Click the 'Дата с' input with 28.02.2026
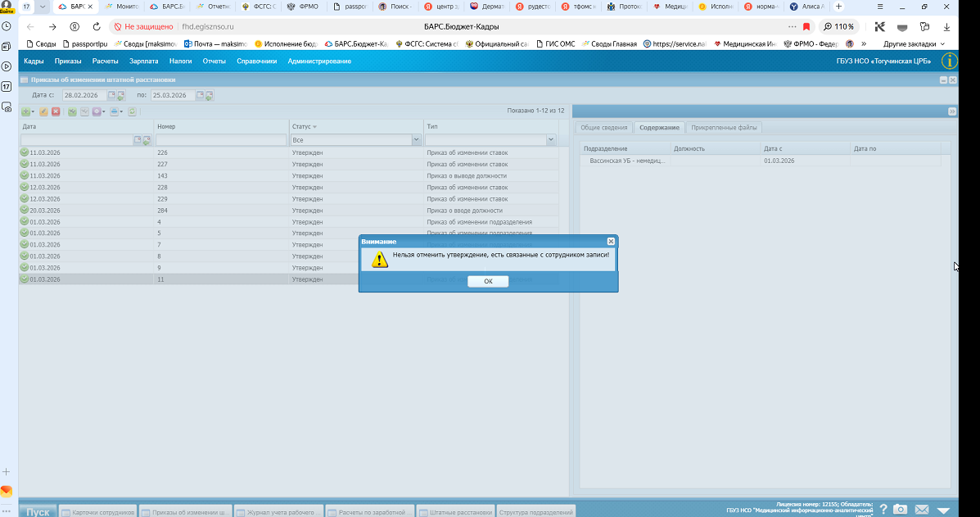The height and width of the screenshot is (517, 980). coord(84,95)
